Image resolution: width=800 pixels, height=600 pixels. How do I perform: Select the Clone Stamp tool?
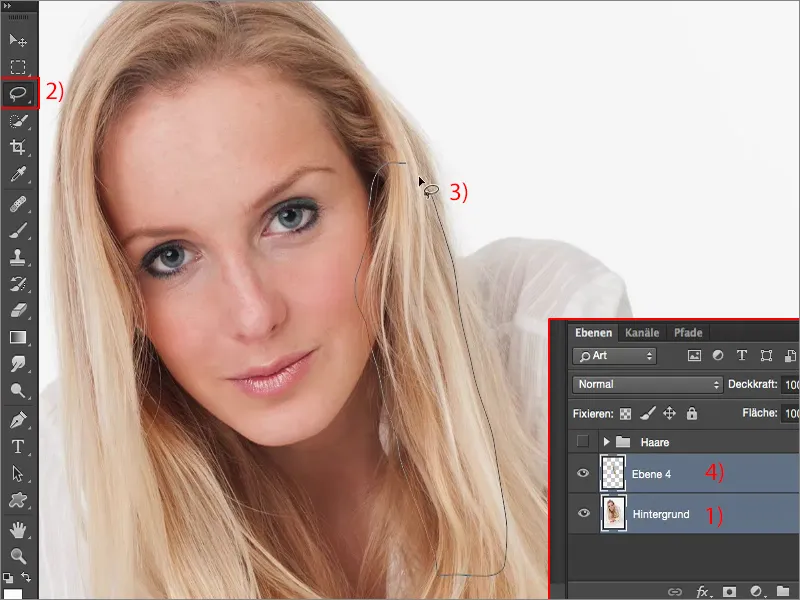point(18,257)
